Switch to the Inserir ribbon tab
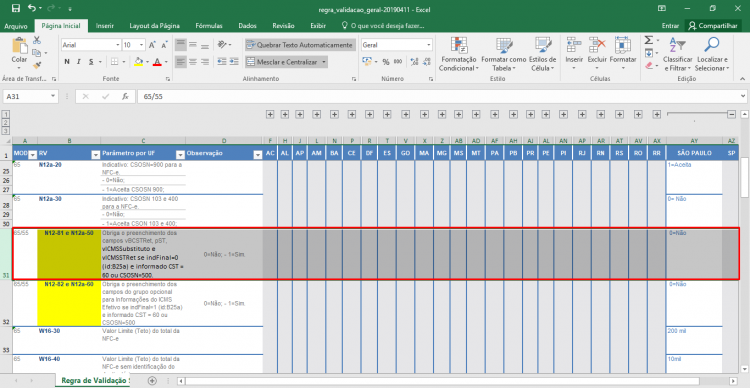This screenshot has height=388, width=750. coord(104,26)
